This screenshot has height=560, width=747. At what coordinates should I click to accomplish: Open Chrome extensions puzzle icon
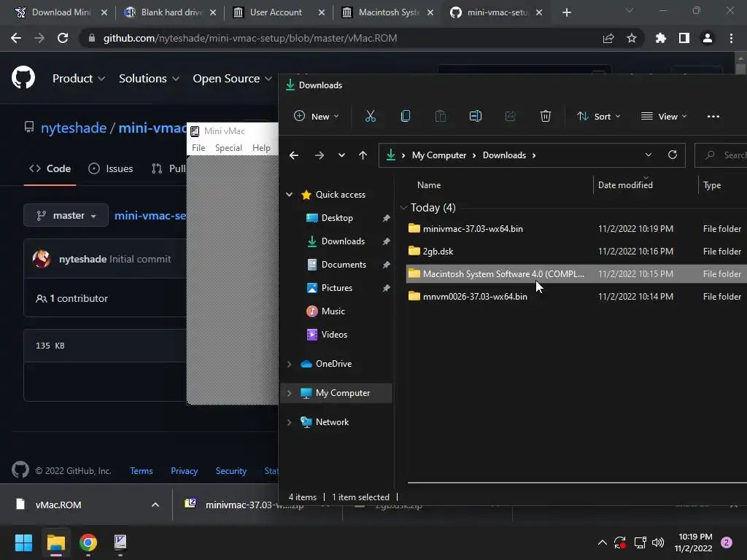click(660, 38)
